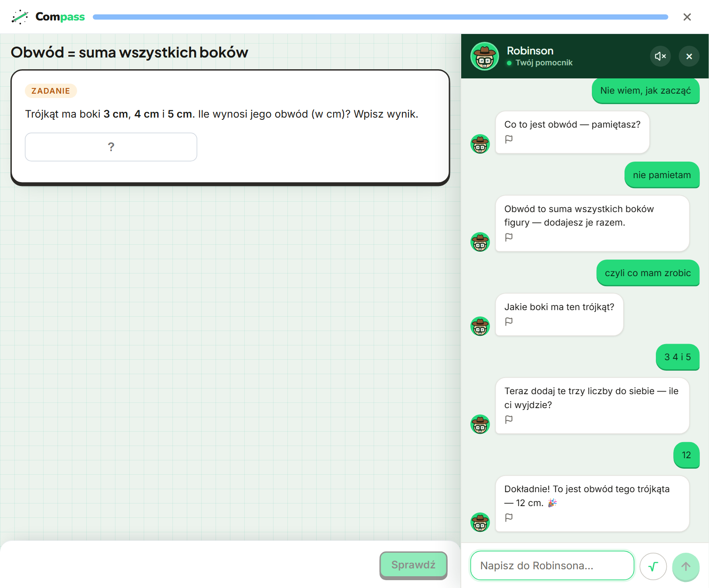The width and height of the screenshot is (709, 588).
Task: Click the Robinson name in header
Action: click(530, 51)
